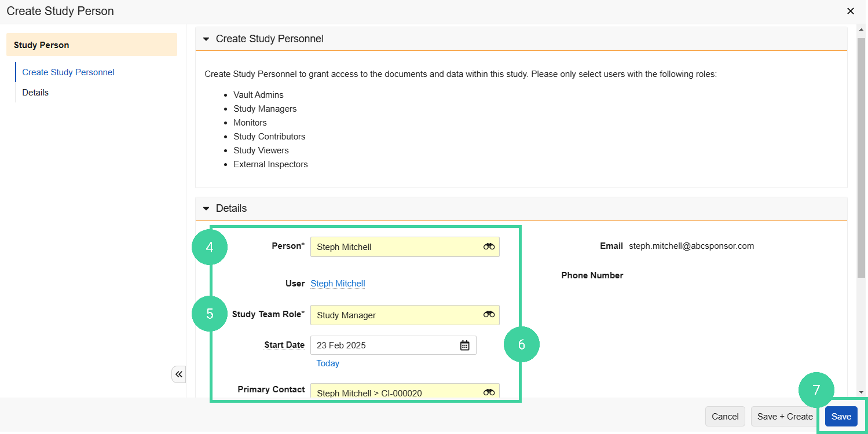Open the Study Team Role binoculars lookup

(x=489, y=315)
